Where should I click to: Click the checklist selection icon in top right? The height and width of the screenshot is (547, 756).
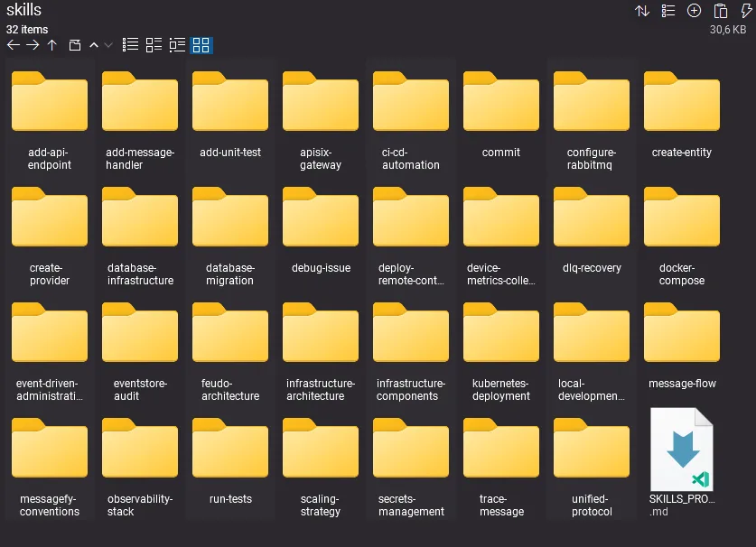coord(668,11)
